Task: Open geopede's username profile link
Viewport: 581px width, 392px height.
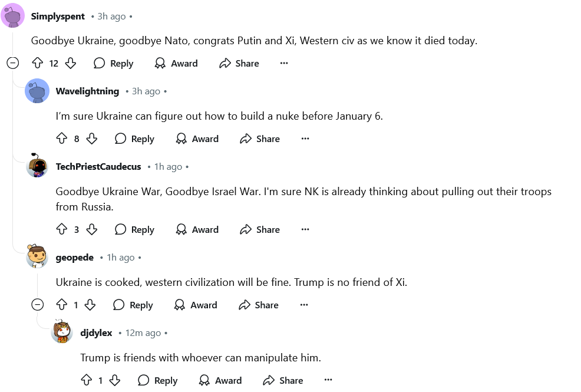Action: coord(74,258)
